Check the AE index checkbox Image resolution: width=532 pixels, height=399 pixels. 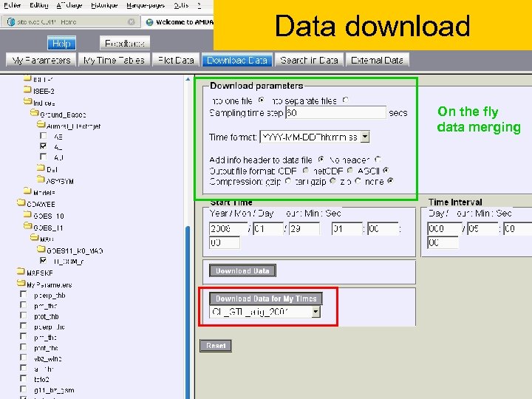coord(43,136)
